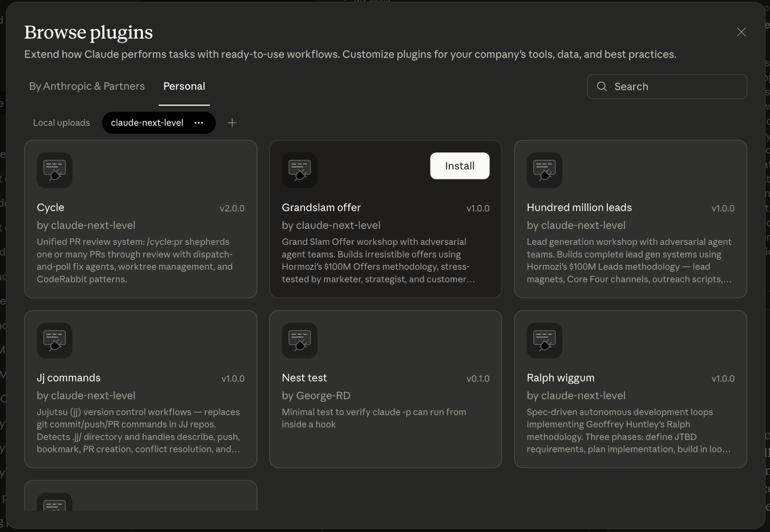Select the Local uploads filter
The height and width of the screenshot is (532, 770).
point(62,123)
